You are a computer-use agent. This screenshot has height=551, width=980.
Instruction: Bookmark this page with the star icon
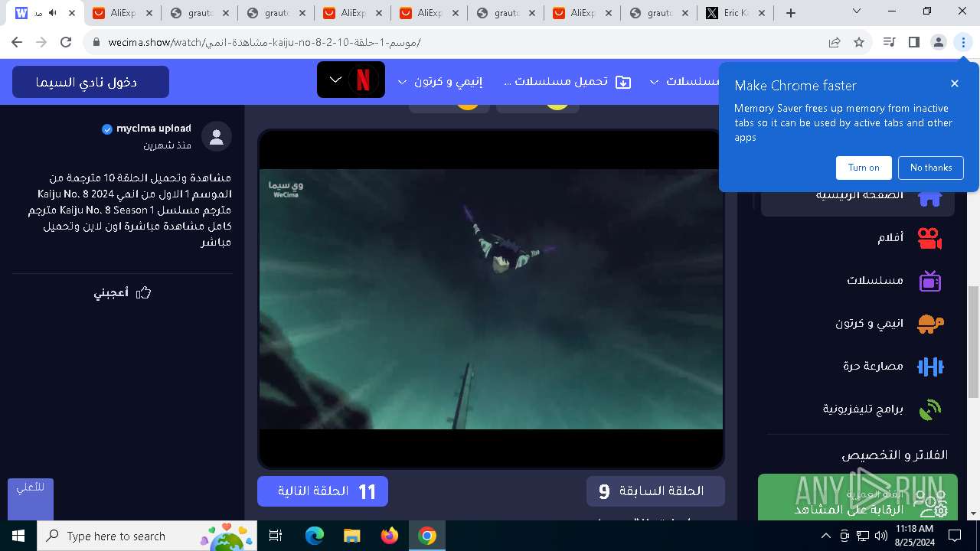coord(859,43)
